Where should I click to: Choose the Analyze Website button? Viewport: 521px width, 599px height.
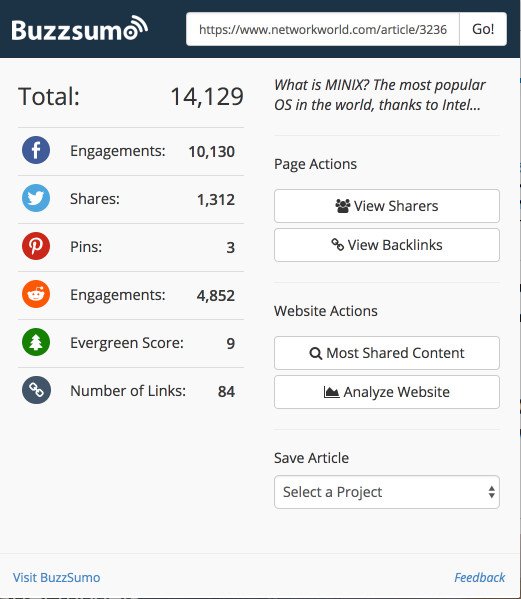point(387,392)
